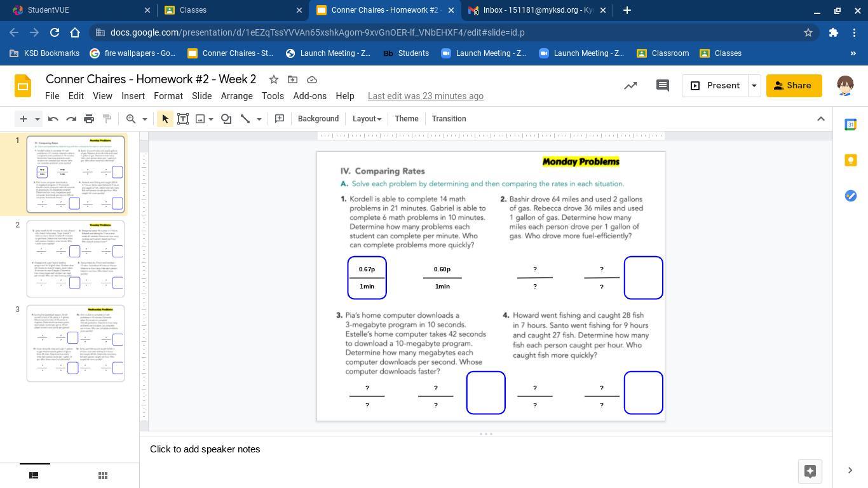This screenshot has height=488, width=868.
Task: Select slide 2 thumbnail
Action: pos(76,259)
